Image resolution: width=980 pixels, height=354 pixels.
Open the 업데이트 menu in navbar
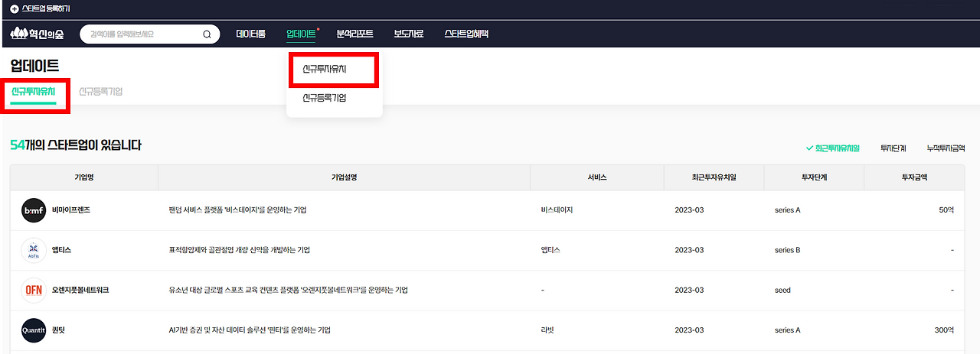coord(301,34)
